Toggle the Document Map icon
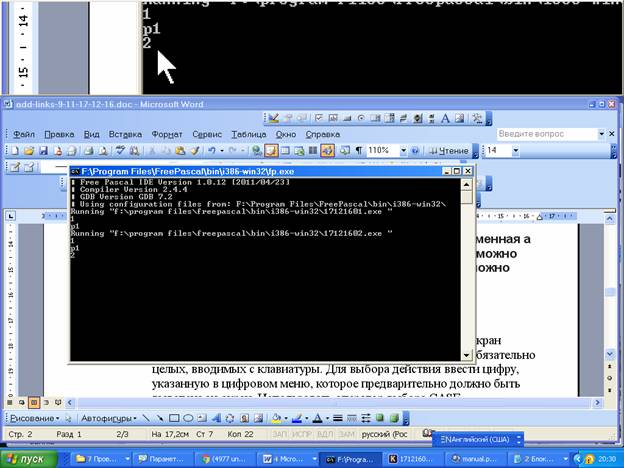Image resolution: width=624 pixels, height=468 pixels. 345,151
